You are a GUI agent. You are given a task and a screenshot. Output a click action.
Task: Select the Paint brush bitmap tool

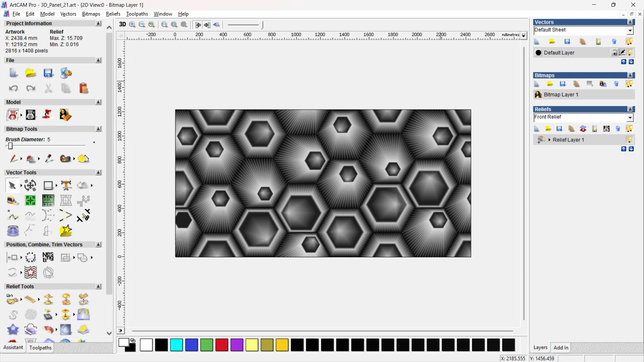[x=13, y=159]
